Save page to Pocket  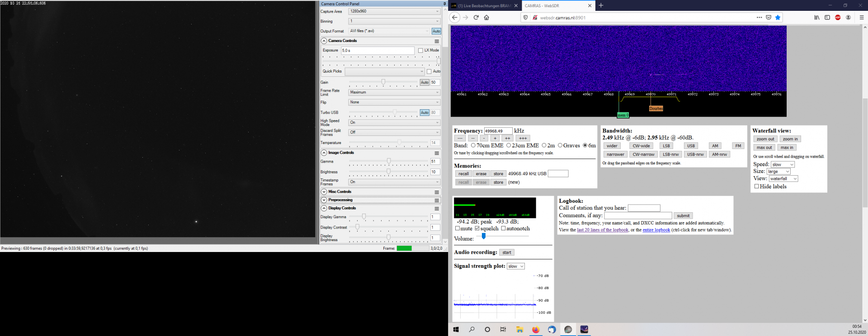pos(769,18)
